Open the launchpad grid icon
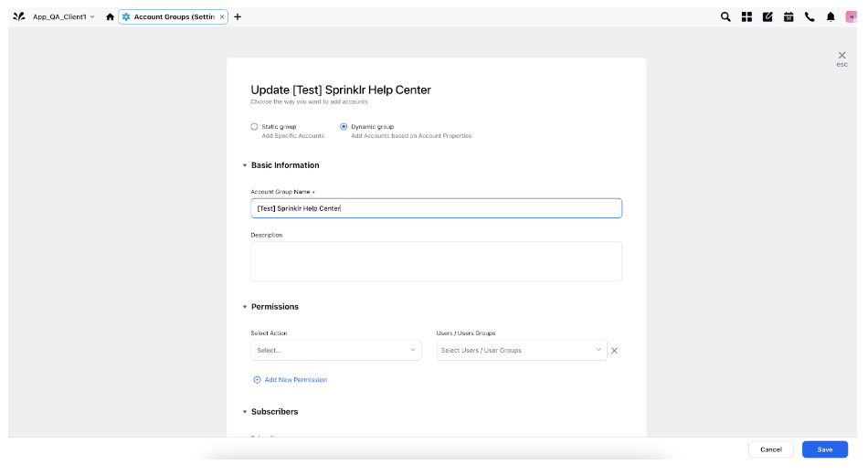 (x=746, y=16)
